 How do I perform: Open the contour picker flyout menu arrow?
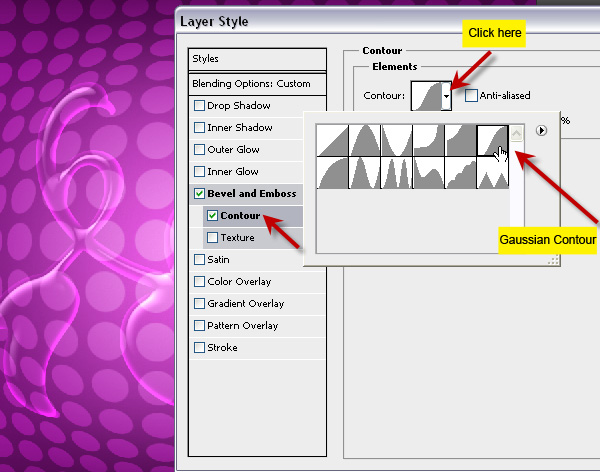(541, 131)
